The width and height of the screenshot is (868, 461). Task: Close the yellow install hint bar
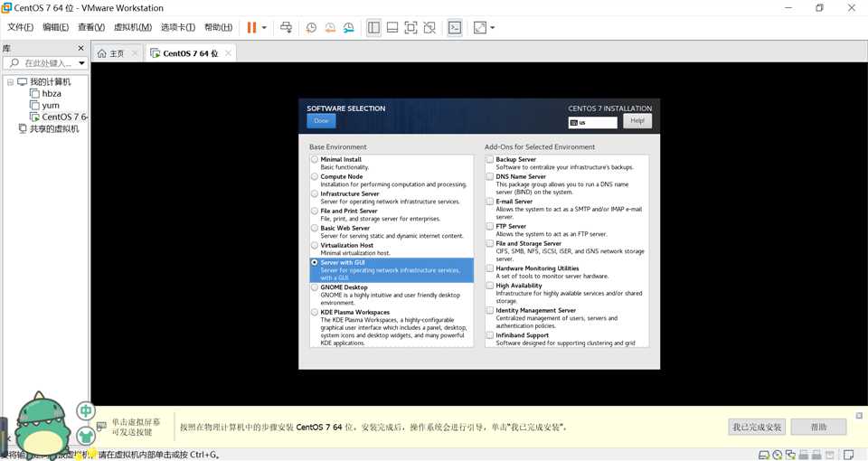[859, 415]
